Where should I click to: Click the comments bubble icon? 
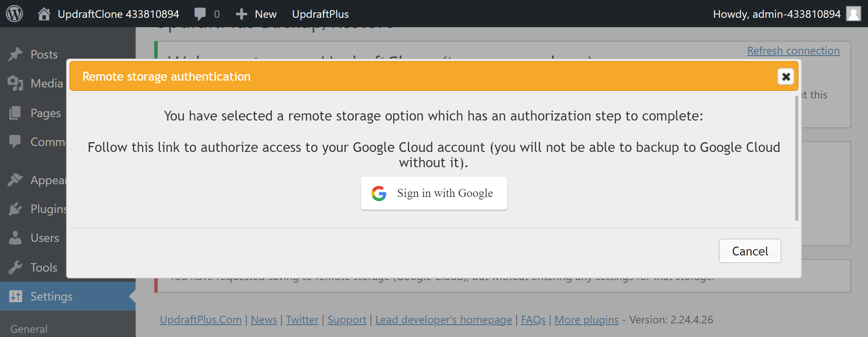point(200,14)
